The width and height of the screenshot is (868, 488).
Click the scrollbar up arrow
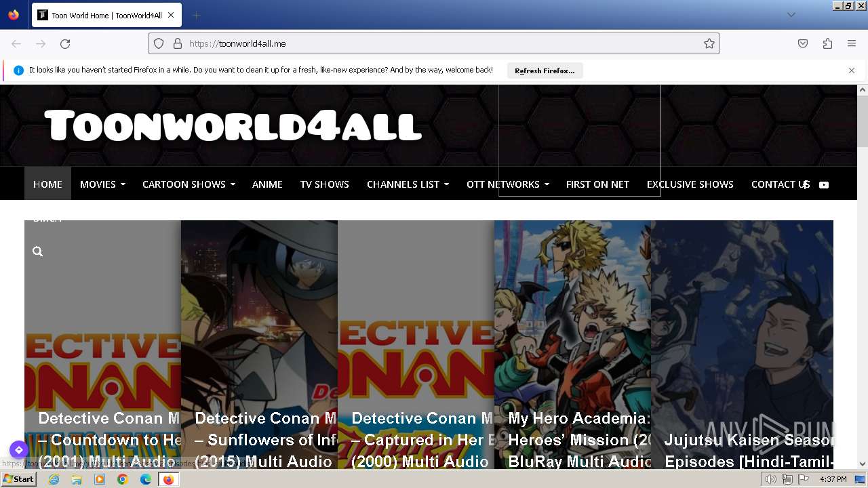pos(863,89)
